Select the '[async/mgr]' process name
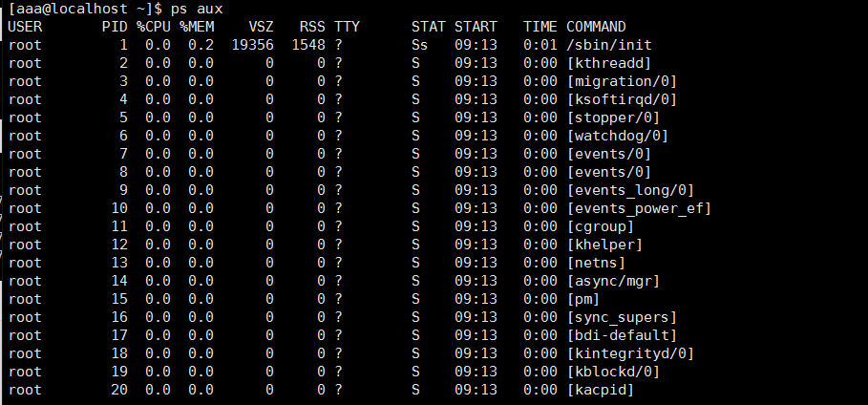 613,282
